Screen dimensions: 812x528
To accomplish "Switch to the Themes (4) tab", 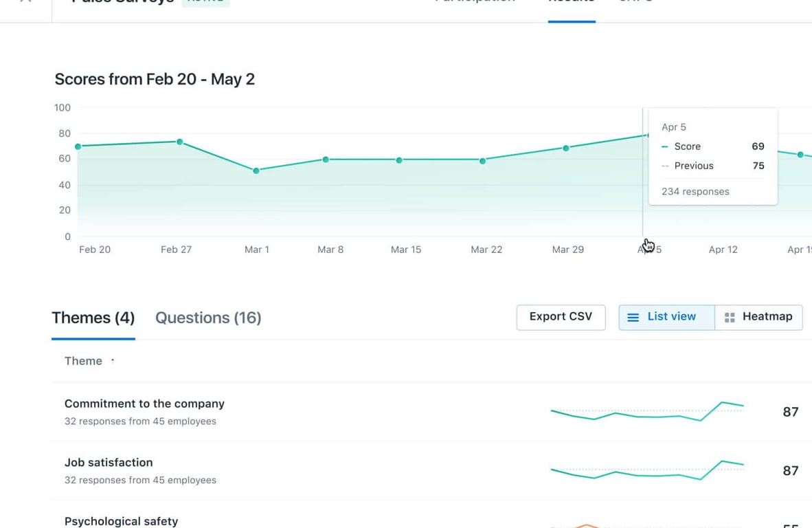I will click(93, 318).
